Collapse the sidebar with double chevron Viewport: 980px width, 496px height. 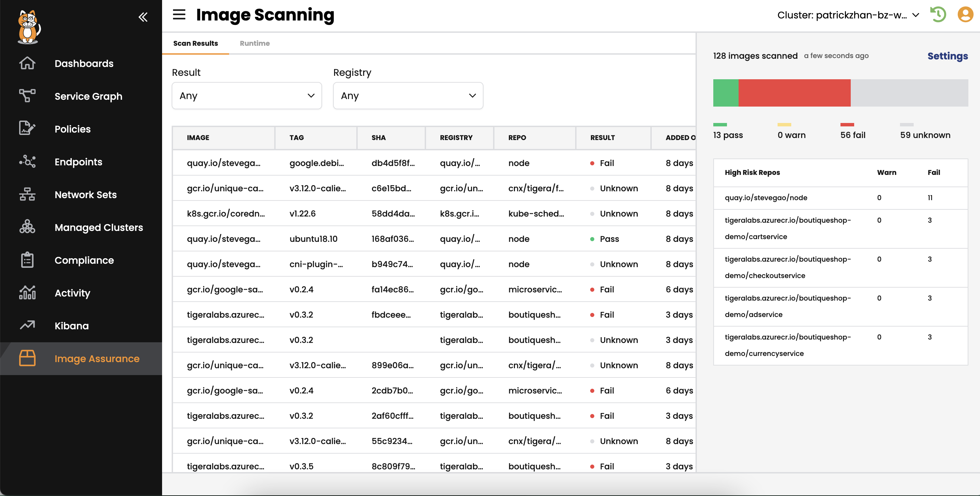[x=143, y=17]
